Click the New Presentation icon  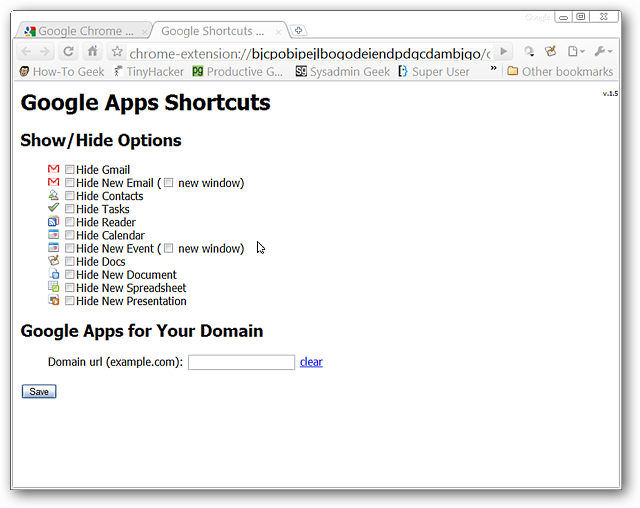coord(53,300)
